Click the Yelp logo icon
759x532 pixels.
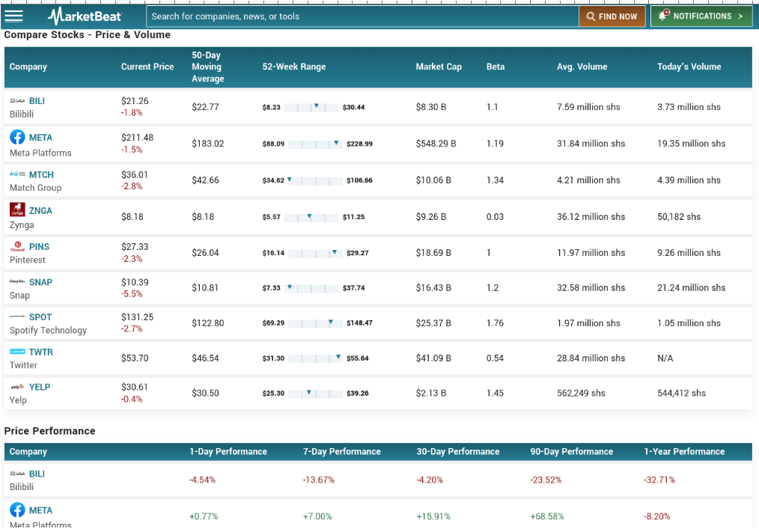(x=17, y=387)
